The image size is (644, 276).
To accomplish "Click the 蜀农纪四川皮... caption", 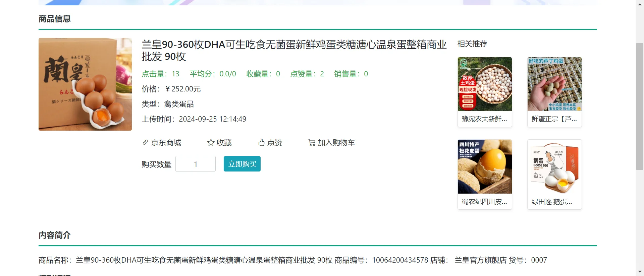I will 484,202.
